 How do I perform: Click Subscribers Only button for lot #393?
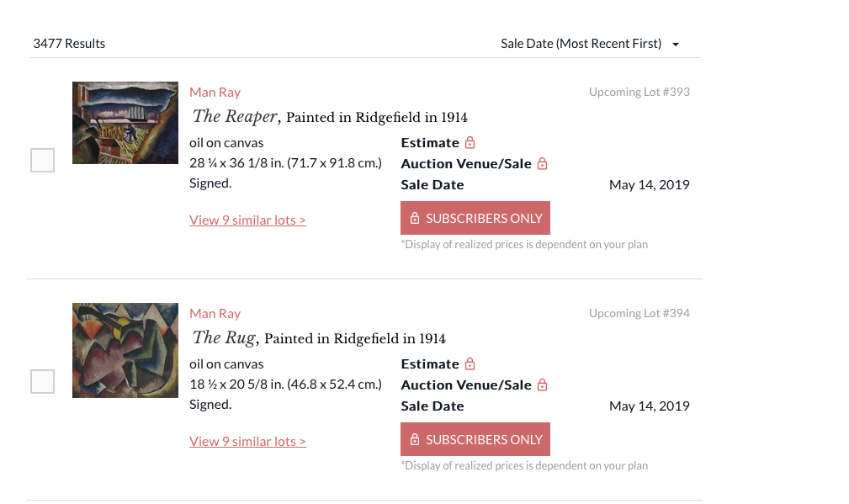pos(475,218)
